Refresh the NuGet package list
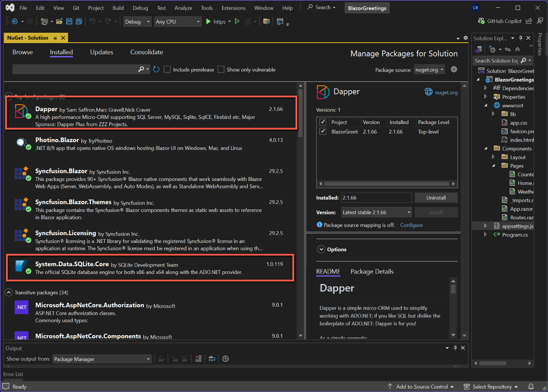The height and width of the screenshot is (392, 548). coord(156,69)
